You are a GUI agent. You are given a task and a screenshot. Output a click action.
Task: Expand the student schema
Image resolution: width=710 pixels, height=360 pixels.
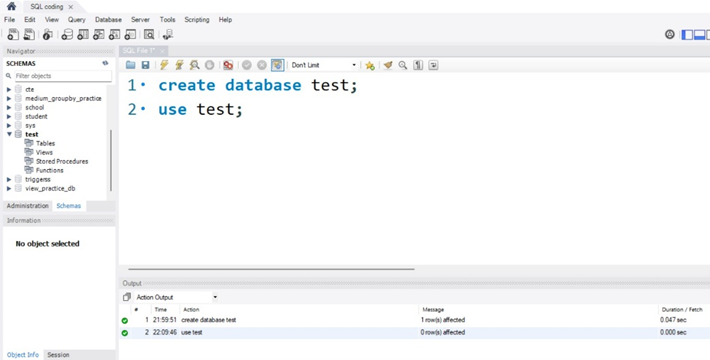[x=9, y=116]
